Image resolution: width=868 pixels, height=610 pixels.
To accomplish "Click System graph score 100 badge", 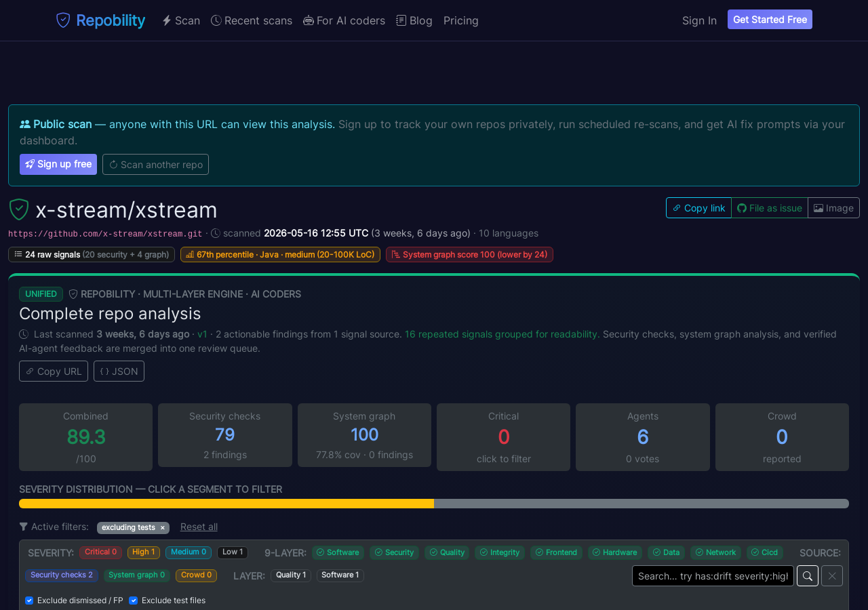I will (469, 254).
